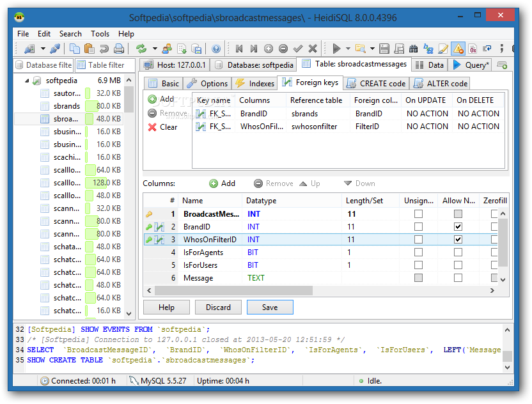Open dropdown arrow next to Refresh icon
The width and height of the screenshot is (532, 404).
pyautogui.click(x=155, y=49)
